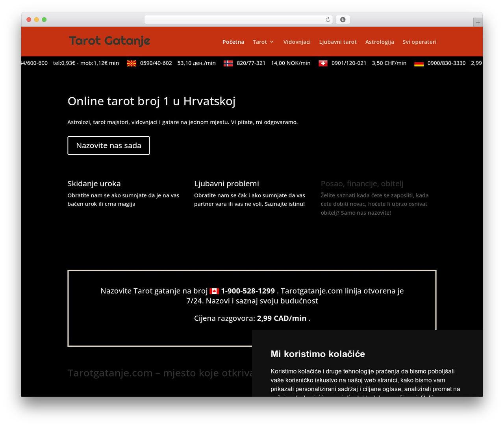This screenshot has width=504, height=427.
Task: Click the 3,50 CHF/min price text
Action: [389, 63]
